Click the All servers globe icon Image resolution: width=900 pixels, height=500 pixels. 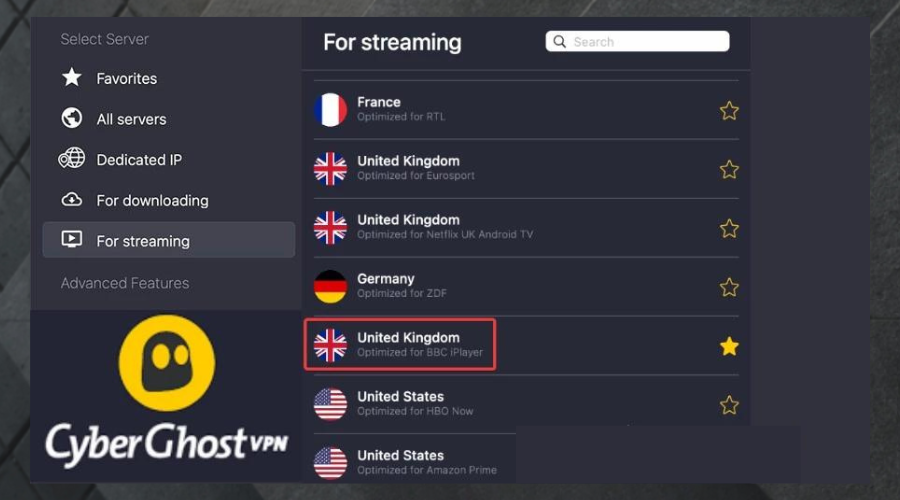(x=72, y=119)
